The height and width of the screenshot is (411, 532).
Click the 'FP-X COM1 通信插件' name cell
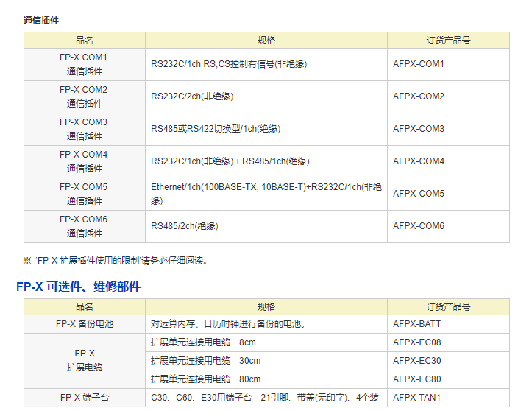[x=85, y=64]
